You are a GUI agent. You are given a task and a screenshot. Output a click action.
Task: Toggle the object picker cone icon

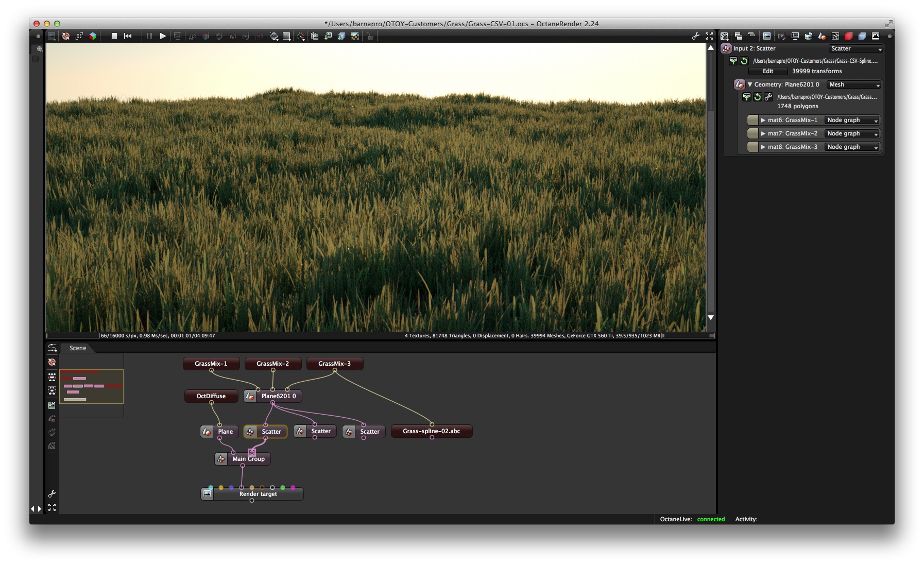pos(232,37)
